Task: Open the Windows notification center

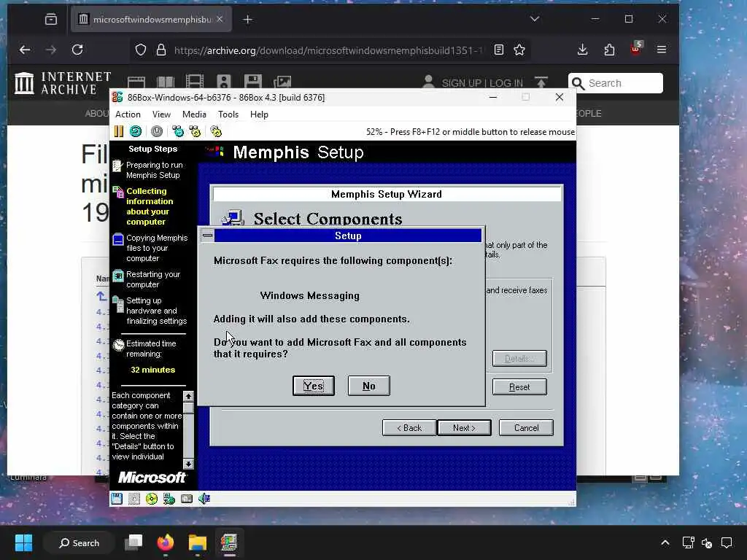Action: tap(727, 542)
